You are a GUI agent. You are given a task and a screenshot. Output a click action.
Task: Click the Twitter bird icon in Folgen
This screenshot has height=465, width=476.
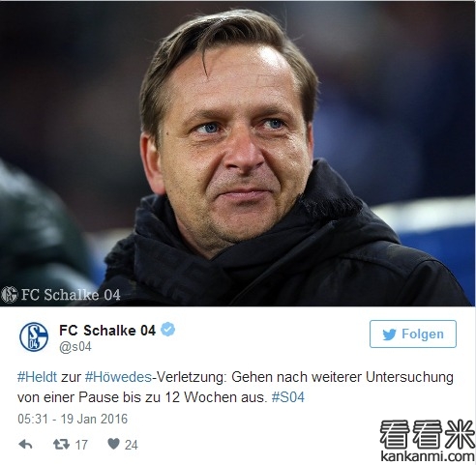389,334
